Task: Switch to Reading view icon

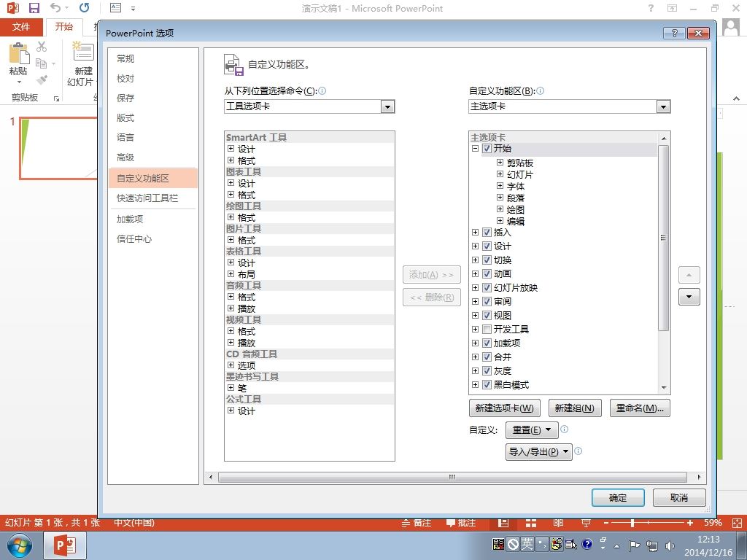Action: [x=558, y=523]
